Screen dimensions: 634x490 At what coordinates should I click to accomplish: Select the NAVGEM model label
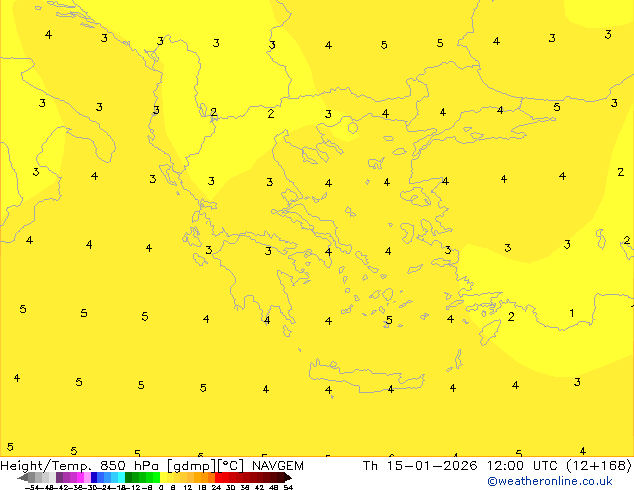pos(278,466)
